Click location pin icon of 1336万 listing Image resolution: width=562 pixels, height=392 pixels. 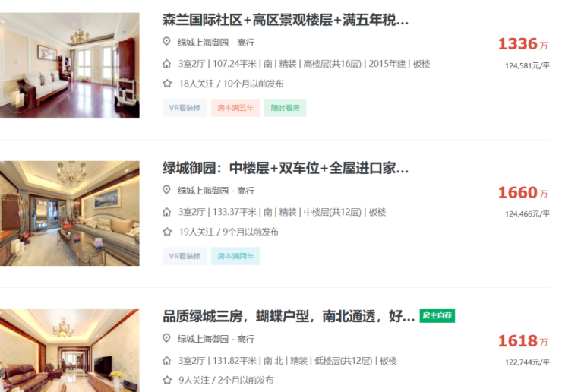point(166,41)
